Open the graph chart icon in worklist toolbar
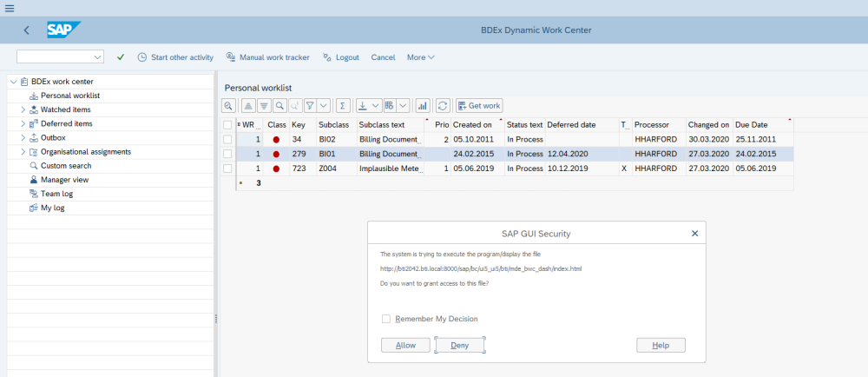The image size is (868, 377). point(423,105)
